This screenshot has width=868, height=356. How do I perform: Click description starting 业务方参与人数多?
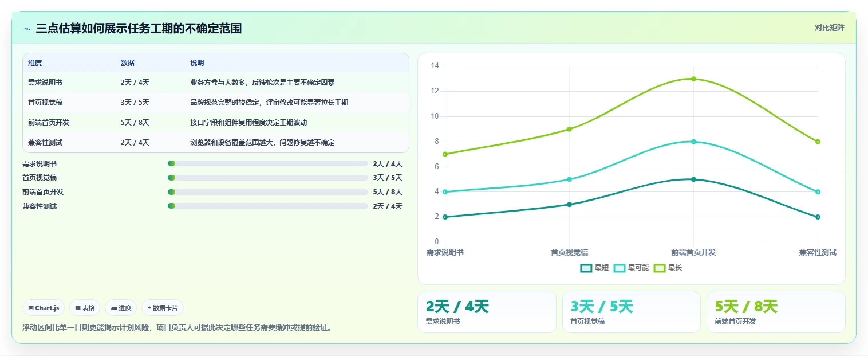(262, 83)
